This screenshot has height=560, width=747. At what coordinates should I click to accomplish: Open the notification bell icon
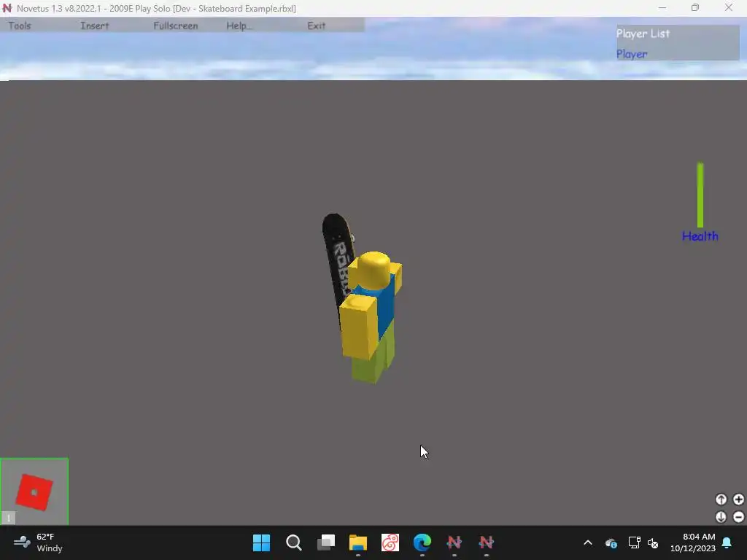tap(727, 542)
